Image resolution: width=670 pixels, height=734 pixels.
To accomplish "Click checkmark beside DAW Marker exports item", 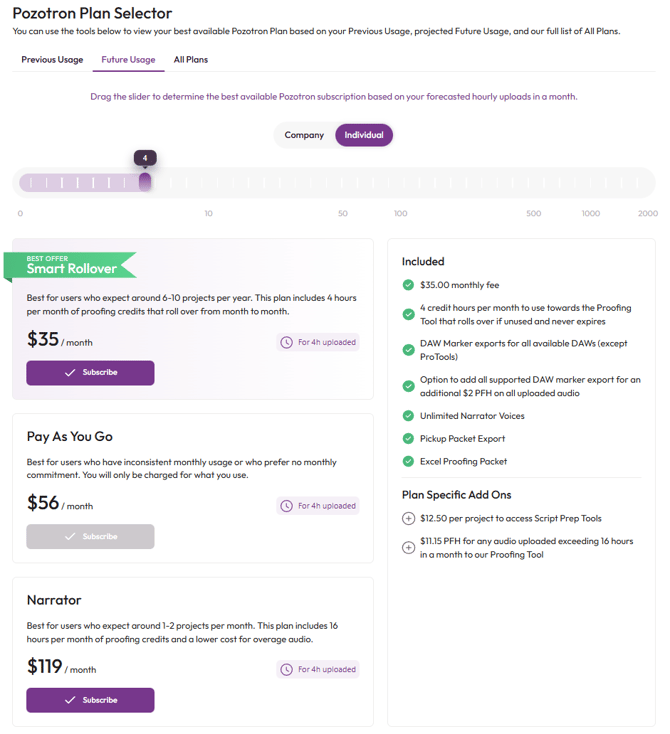I will click(408, 349).
